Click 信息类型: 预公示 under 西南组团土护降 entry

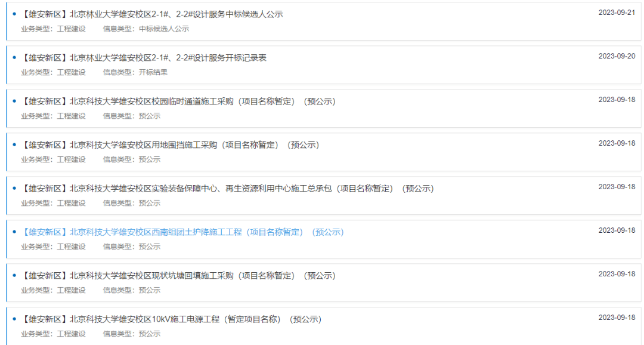coord(131,247)
